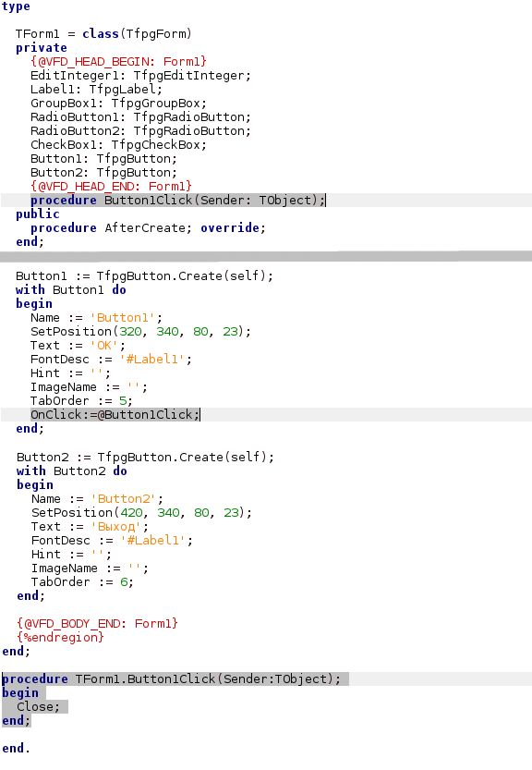
Task: Place cursor on 'TForm1 = class(TfpgForm)' line
Action: point(103,34)
